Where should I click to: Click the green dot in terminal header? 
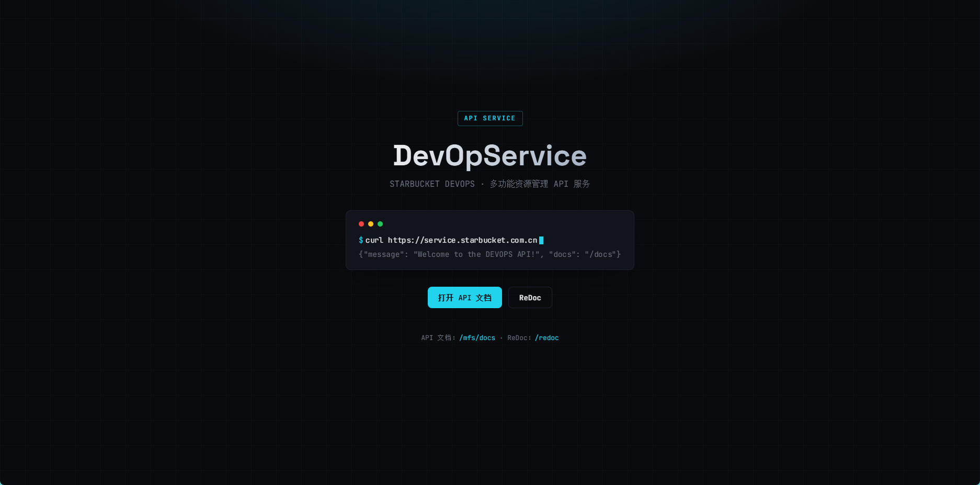click(380, 224)
